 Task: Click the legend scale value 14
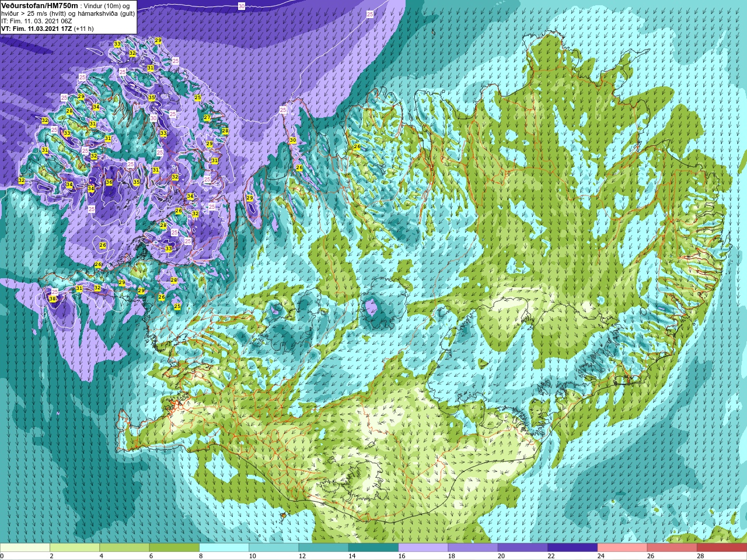(x=352, y=556)
